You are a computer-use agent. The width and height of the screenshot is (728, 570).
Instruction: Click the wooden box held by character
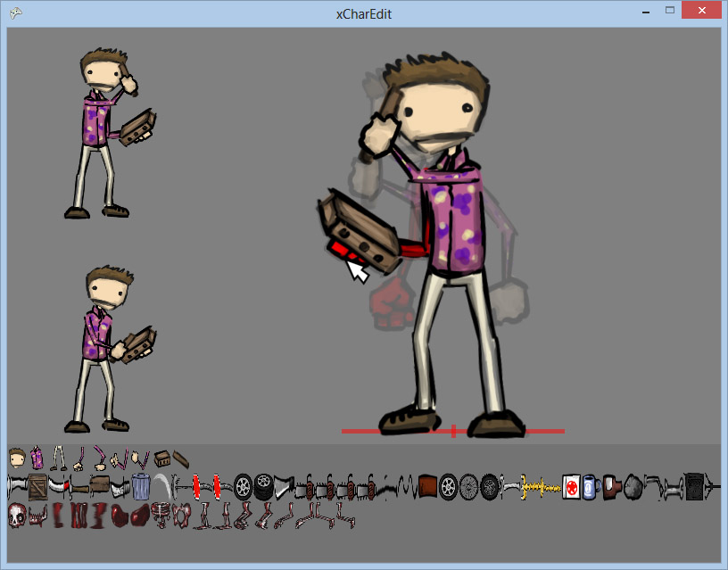coord(359,232)
